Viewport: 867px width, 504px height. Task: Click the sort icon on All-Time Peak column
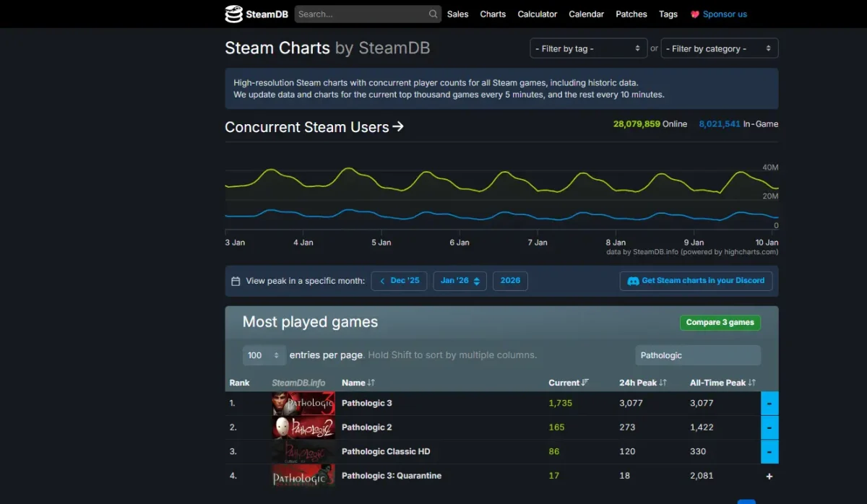click(751, 382)
